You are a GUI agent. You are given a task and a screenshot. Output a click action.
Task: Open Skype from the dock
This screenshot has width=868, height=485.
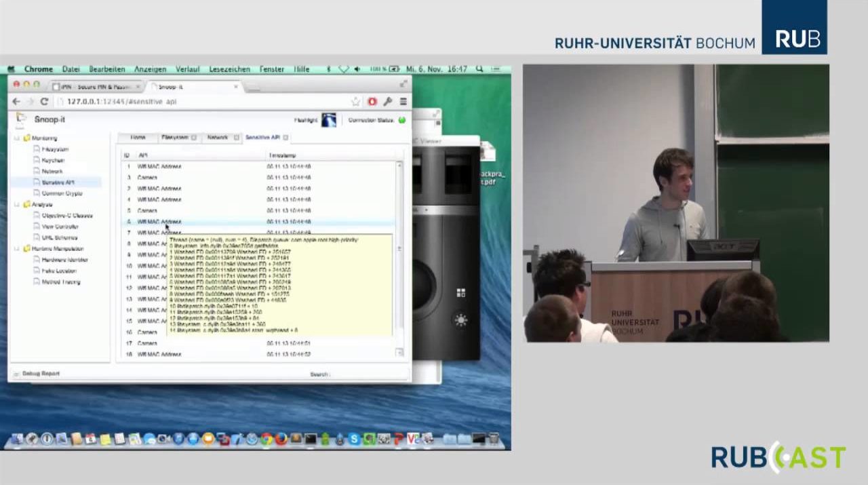coord(354,439)
